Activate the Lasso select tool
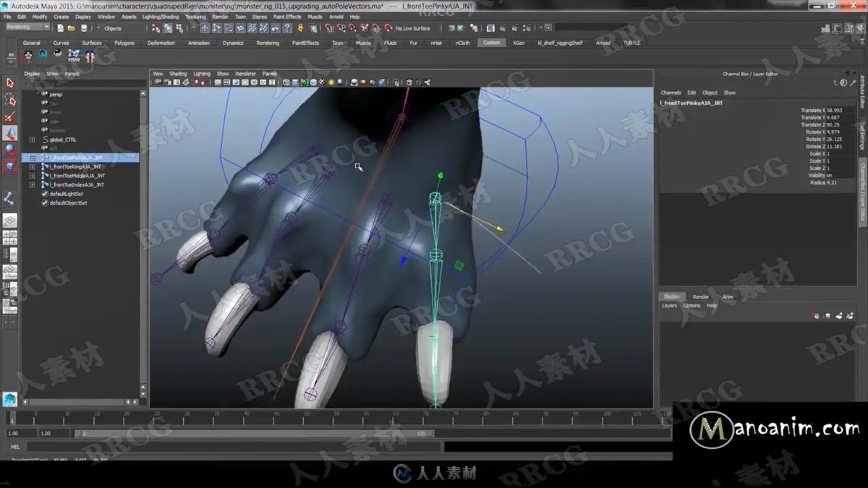This screenshot has width=868, height=488. click(x=10, y=99)
